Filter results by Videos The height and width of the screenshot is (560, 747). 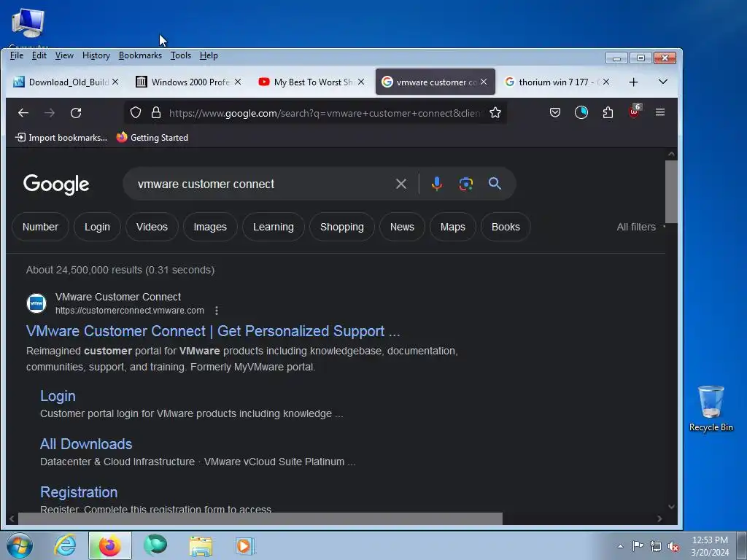point(152,227)
